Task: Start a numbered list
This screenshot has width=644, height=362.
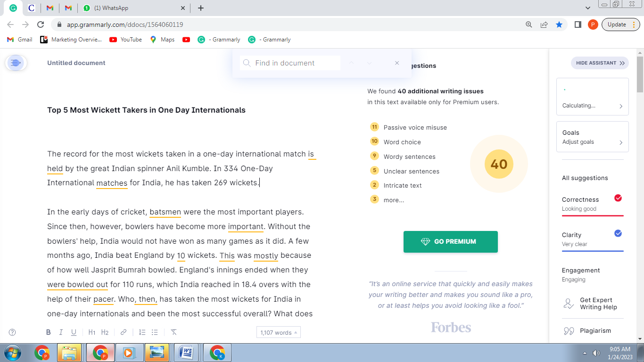Action: click(x=142, y=332)
